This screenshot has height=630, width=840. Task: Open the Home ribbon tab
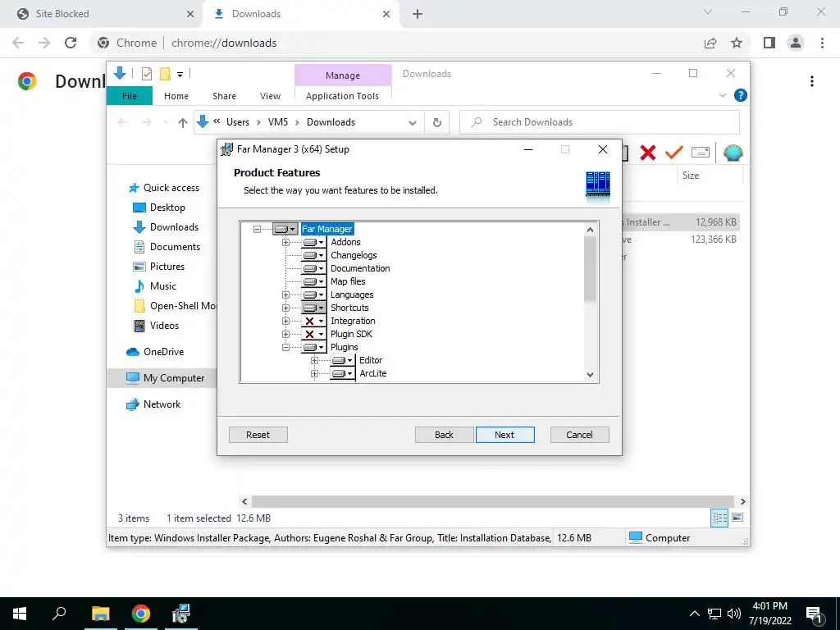[176, 96]
